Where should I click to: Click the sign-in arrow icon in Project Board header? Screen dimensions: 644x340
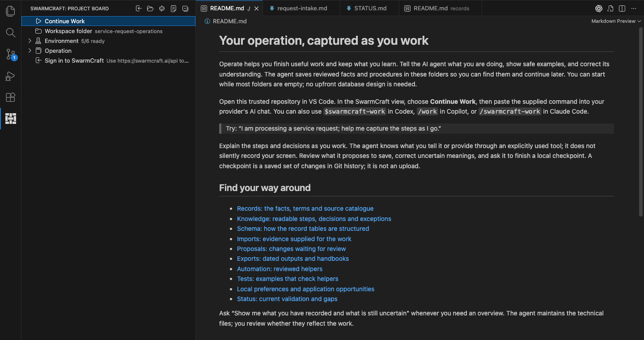point(139,8)
